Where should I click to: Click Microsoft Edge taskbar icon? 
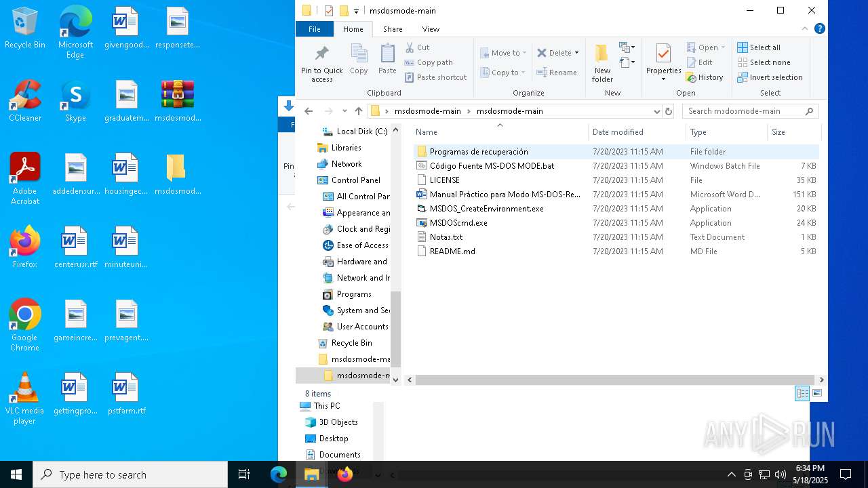click(x=279, y=474)
